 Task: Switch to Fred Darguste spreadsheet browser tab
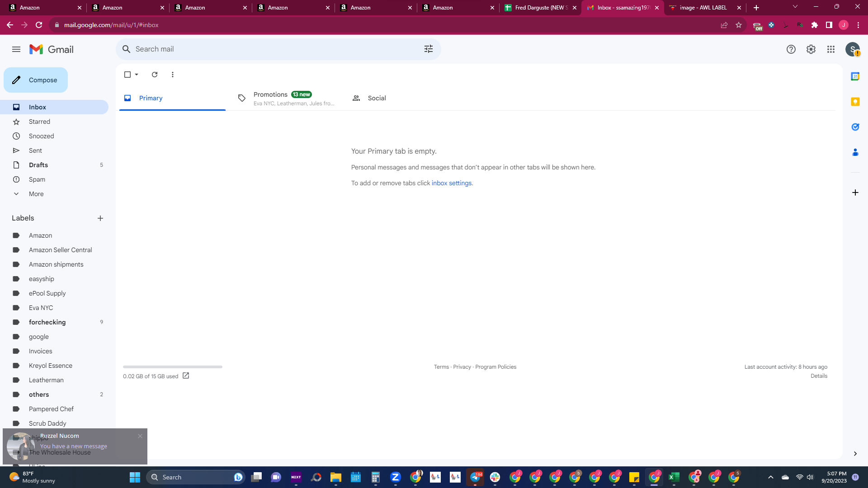(x=540, y=8)
